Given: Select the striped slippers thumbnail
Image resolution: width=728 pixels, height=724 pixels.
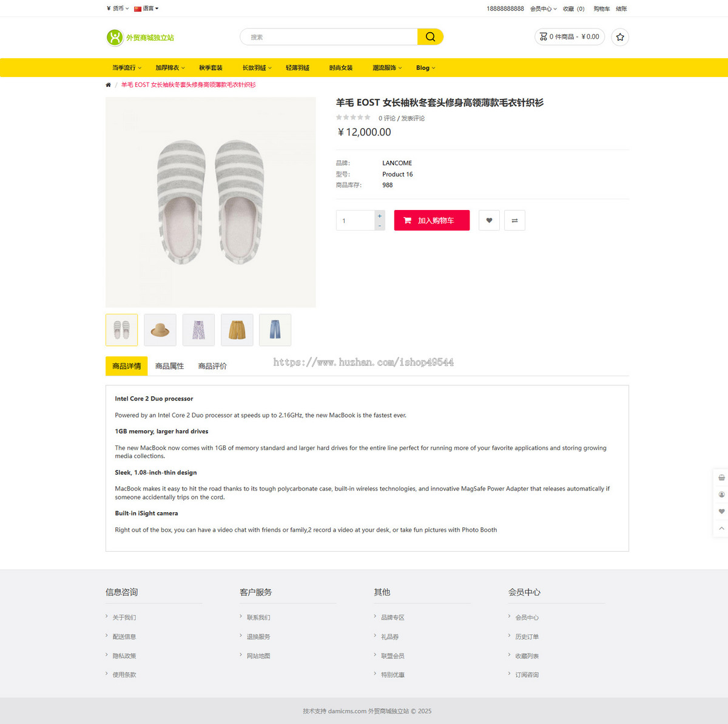Looking at the screenshot, I should (x=121, y=330).
